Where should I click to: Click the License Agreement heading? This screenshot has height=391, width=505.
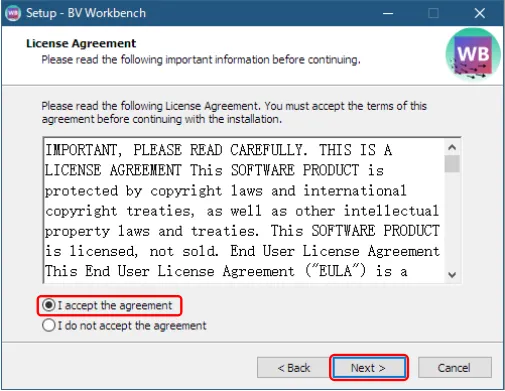pyautogui.click(x=81, y=43)
